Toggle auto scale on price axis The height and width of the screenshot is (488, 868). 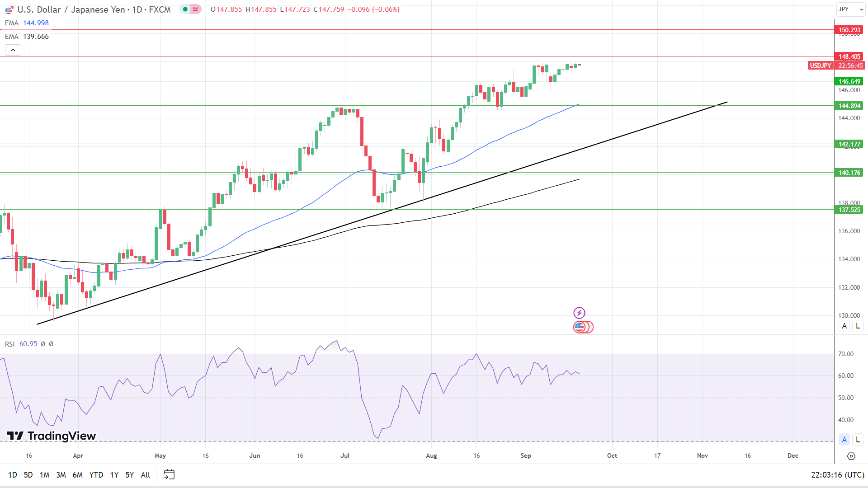click(x=844, y=326)
